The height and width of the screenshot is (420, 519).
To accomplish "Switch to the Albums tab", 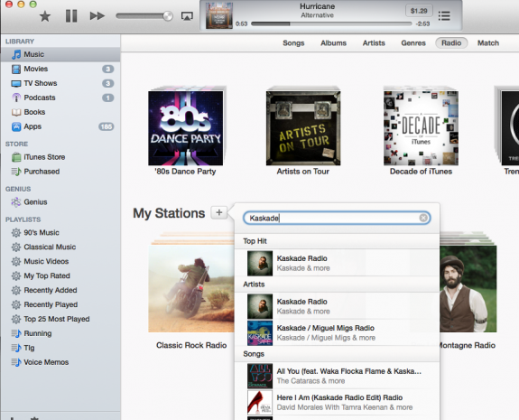I will coord(333,43).
